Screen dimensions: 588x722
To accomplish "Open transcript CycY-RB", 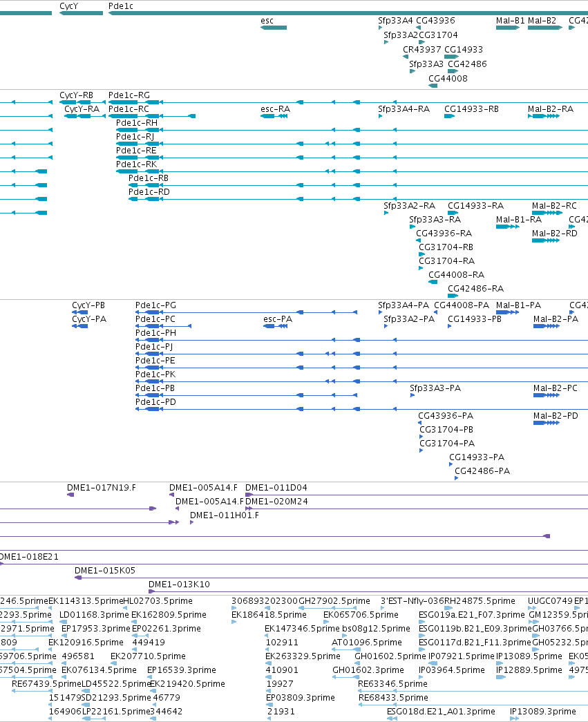I will pos(76,95).
